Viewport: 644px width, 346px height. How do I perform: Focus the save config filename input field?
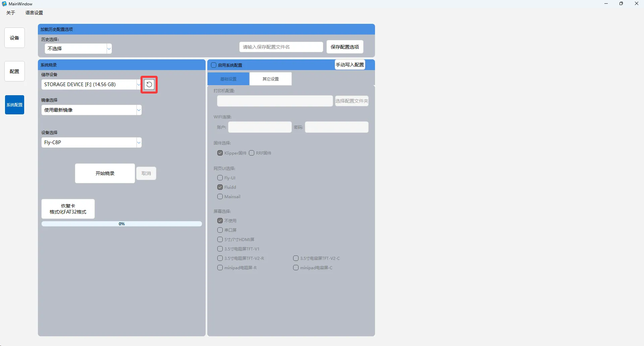click(x=281, y=47)
